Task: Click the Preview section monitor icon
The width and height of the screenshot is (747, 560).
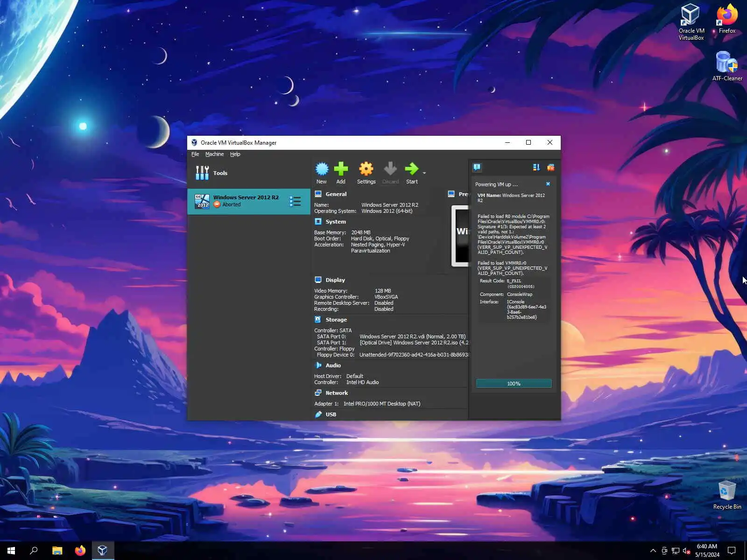Action: [x=451, y=194]
